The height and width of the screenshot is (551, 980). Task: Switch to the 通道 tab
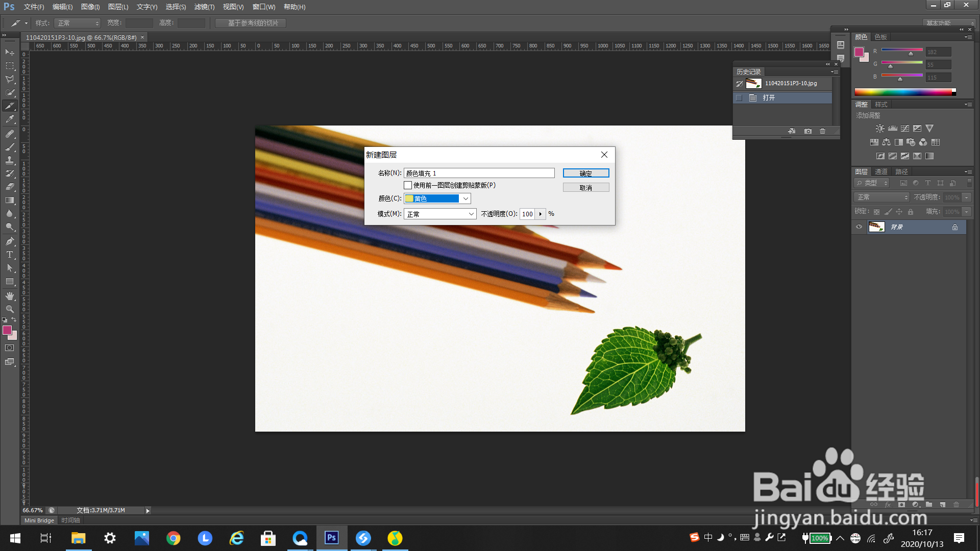pyautogui.click(x=881, y=171)
